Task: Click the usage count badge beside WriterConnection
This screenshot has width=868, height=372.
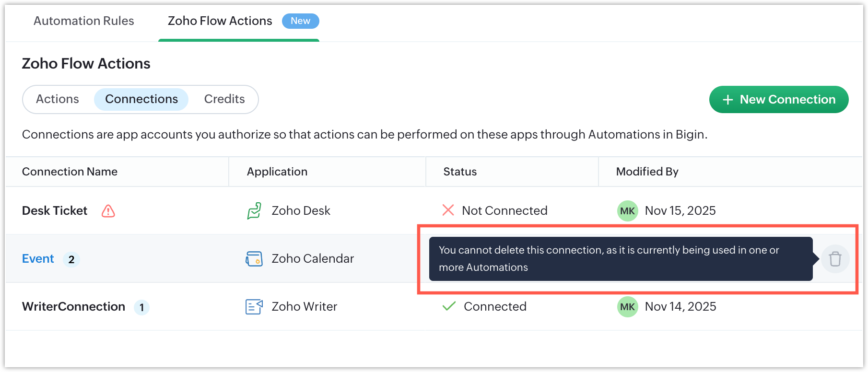Action: coord(141,307)
